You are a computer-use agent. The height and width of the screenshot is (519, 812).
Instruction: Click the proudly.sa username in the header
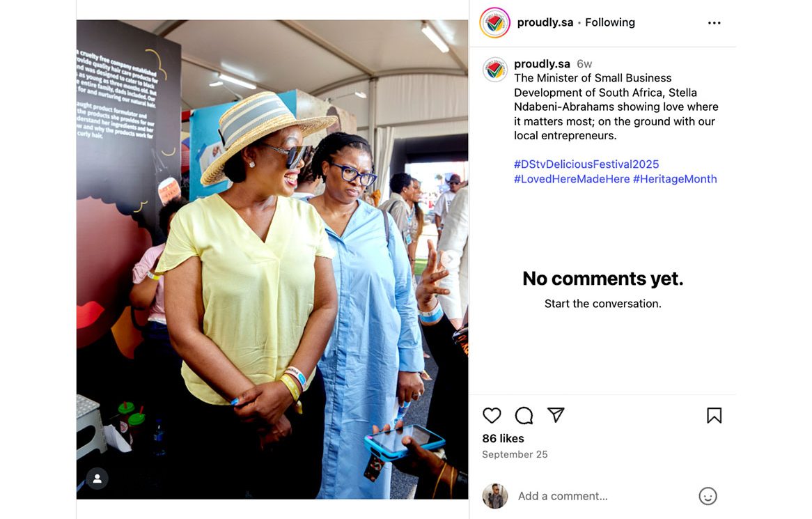tap(545, 22)
